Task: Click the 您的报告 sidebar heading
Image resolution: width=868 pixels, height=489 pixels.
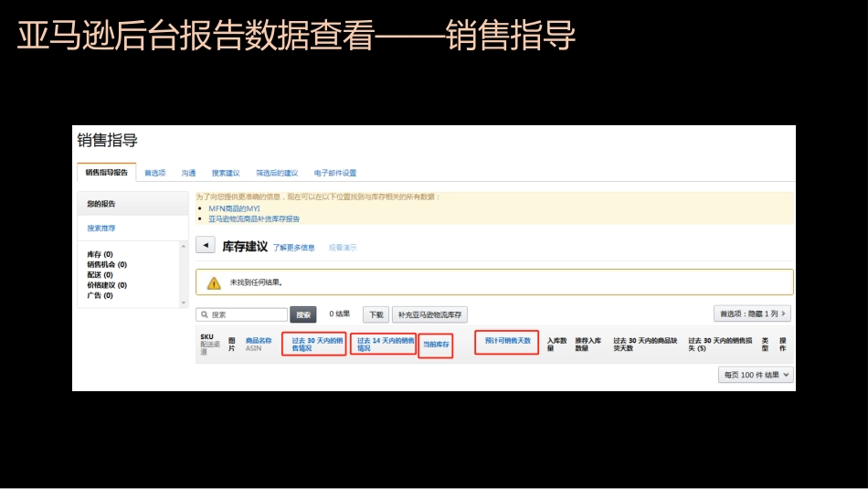Action: pos(101,204)
